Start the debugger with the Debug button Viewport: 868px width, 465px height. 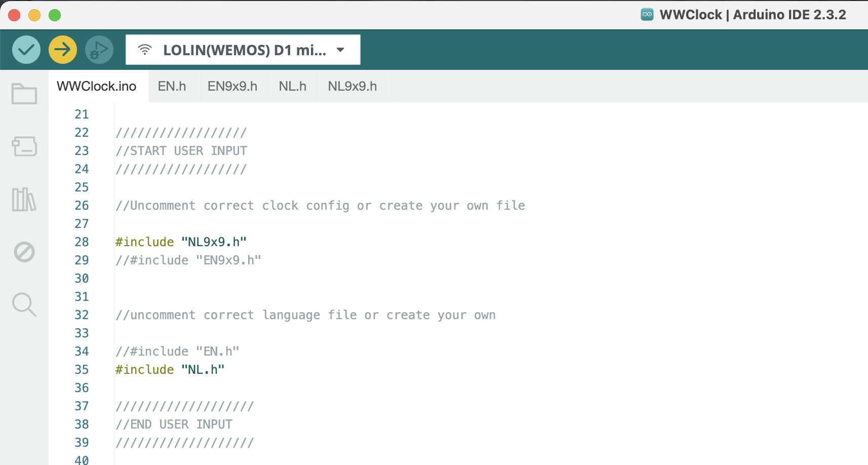99,50
